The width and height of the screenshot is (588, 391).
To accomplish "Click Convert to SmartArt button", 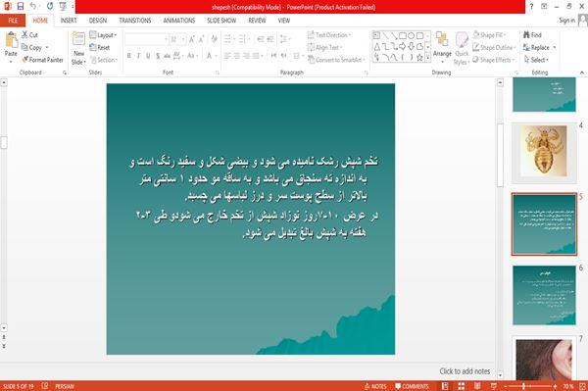I will (x=335, y=60).
